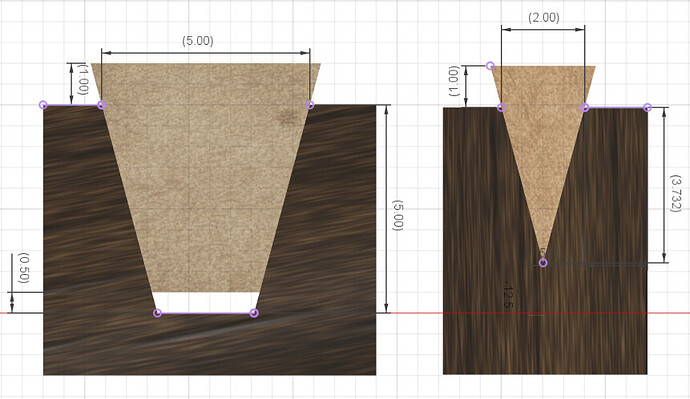The image size is (690, 399).
Task: Select the (5.00) horizontal width dimension
Action: (198, 41)
